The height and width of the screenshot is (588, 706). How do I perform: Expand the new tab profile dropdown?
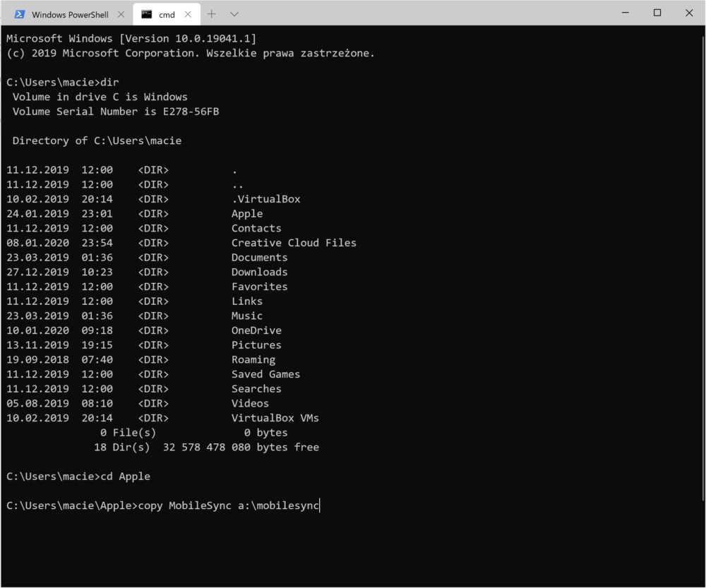234,14
